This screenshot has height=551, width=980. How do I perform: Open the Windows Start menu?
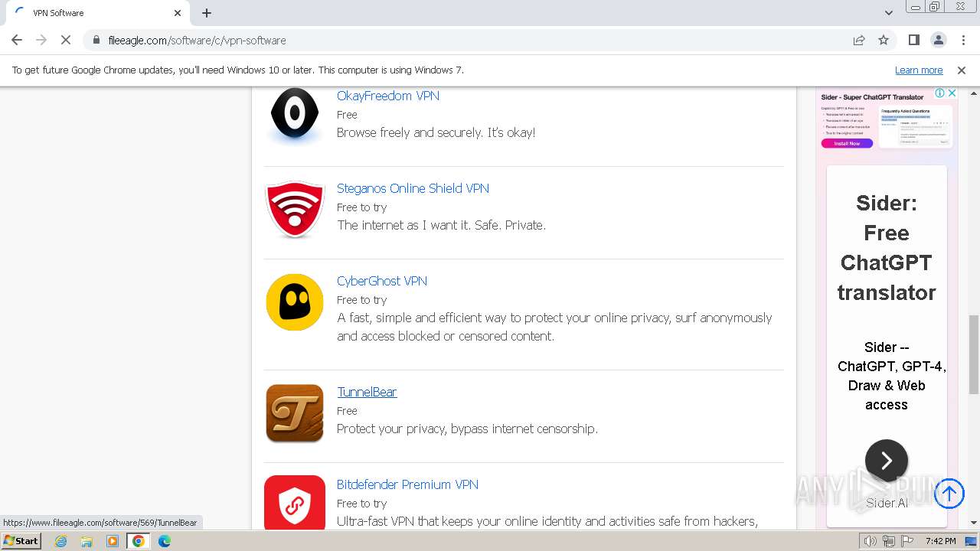tap(21, 540)
